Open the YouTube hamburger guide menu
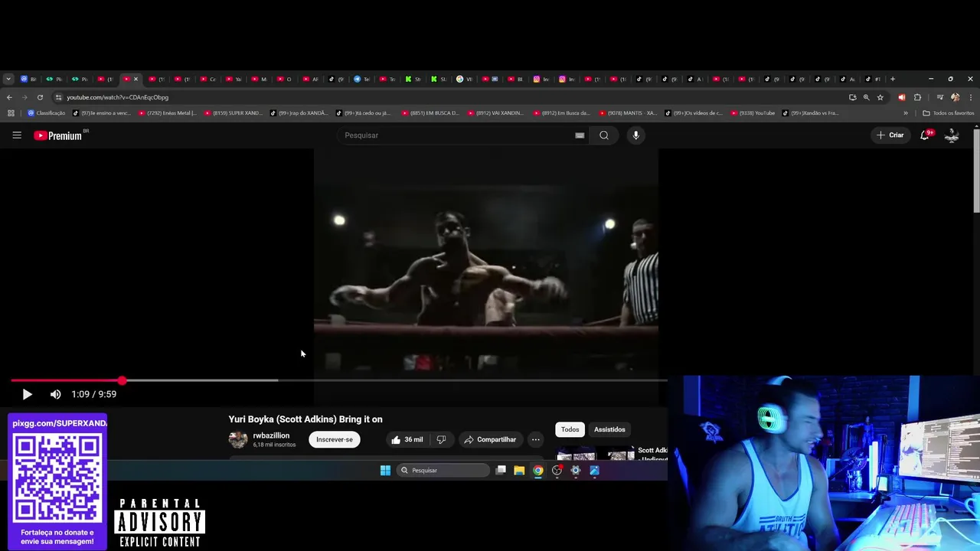The height and width of the screenshot is (551, 980). tap(17, 135)
